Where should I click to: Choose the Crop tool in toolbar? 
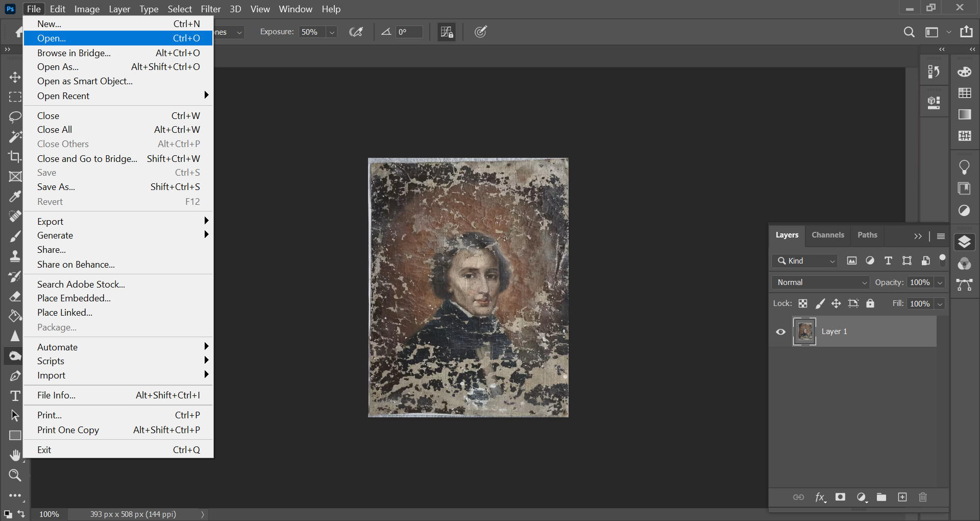[15, 157]
